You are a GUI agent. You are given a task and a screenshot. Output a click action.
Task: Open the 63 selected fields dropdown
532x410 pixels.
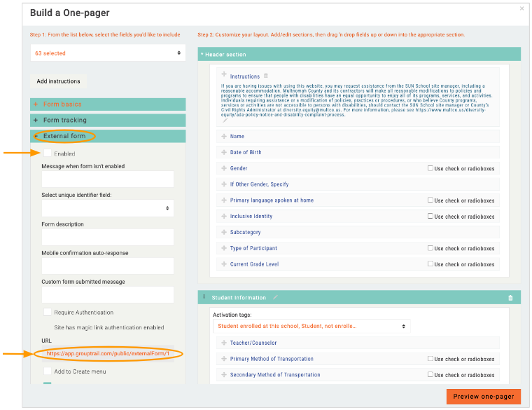pyautogui.click(x=108, y=53)
